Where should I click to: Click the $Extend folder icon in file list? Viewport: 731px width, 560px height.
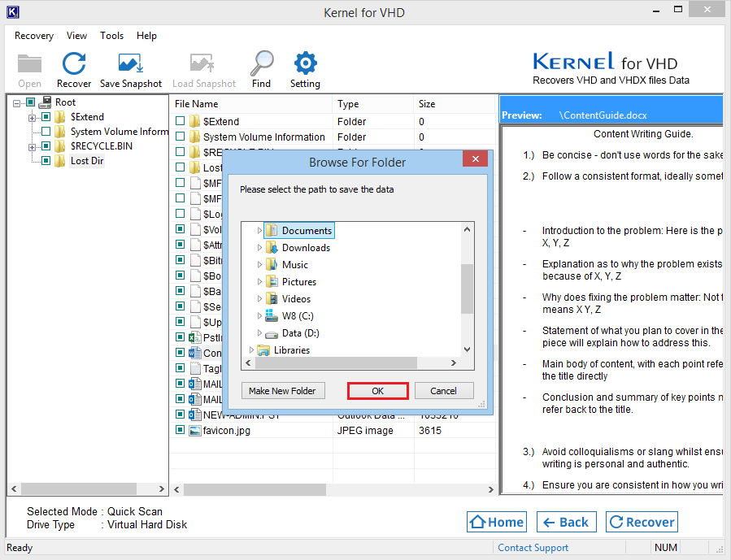pos(195,122)
